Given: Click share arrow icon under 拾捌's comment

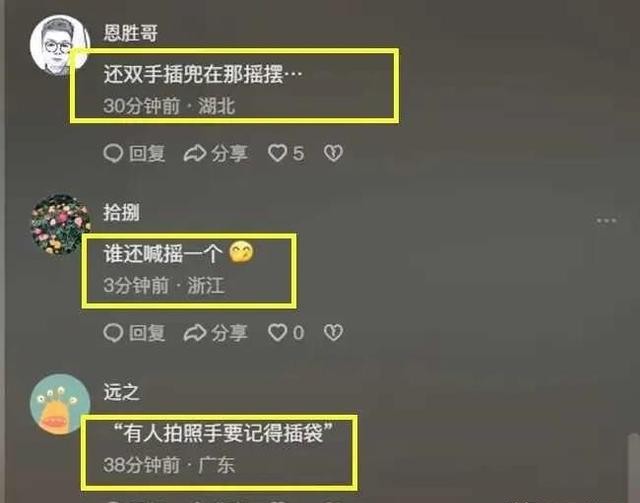Looking at the screenshot, I should point(195,333).
